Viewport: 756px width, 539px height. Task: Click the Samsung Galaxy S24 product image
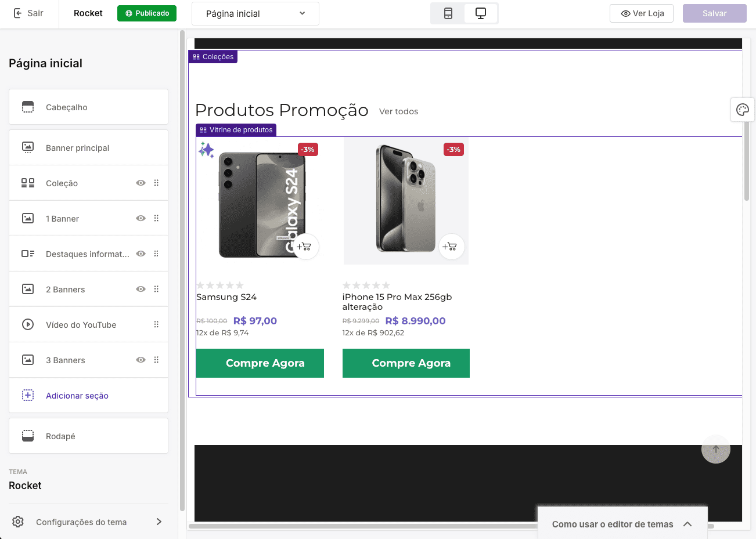click(x=260, y=201)
